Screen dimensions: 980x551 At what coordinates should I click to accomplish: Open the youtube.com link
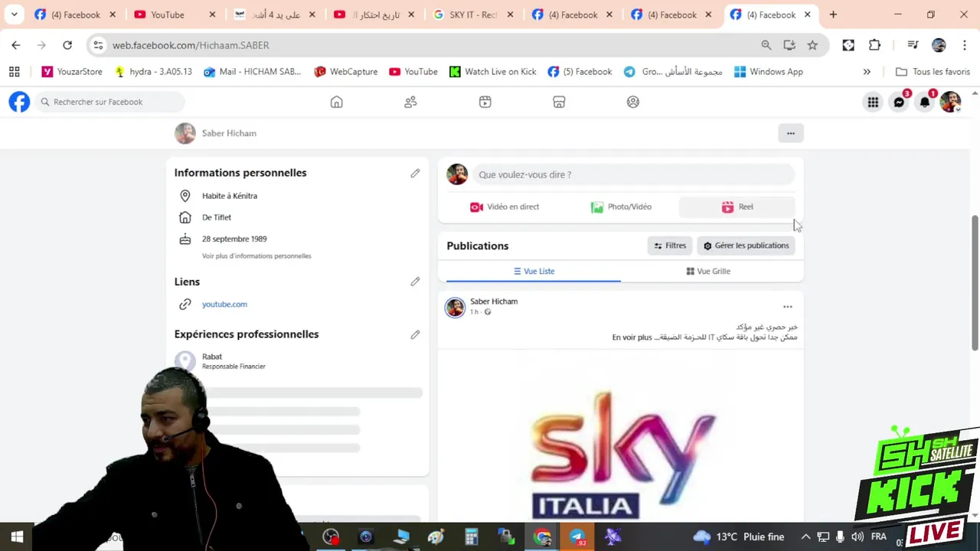[224, 304]
